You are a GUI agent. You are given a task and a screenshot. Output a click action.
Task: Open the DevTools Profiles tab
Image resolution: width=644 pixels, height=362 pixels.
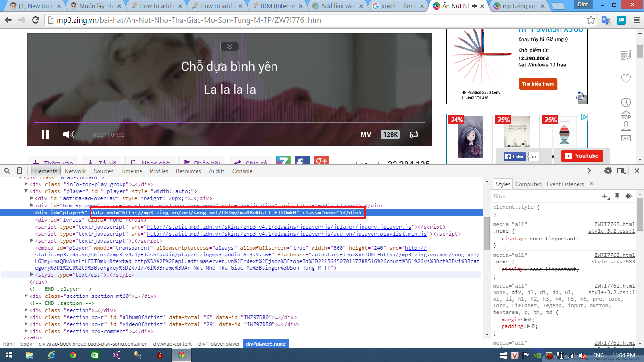[159, 171]
